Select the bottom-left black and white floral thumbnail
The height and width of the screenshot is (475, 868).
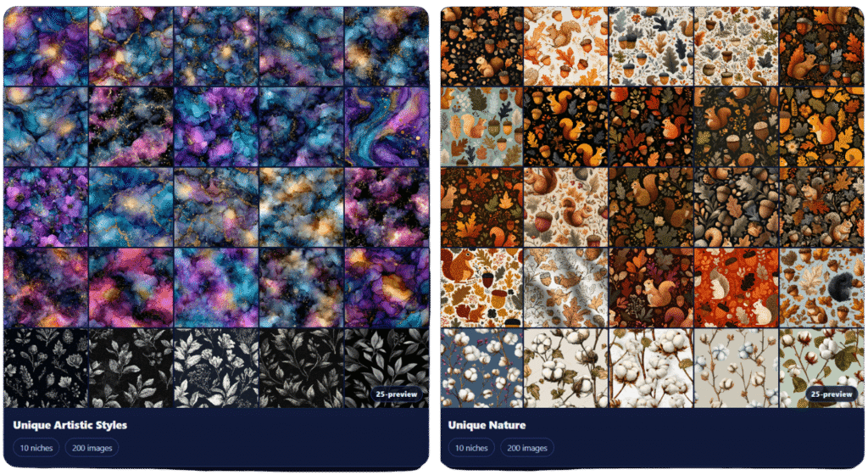tap(46, 368)
